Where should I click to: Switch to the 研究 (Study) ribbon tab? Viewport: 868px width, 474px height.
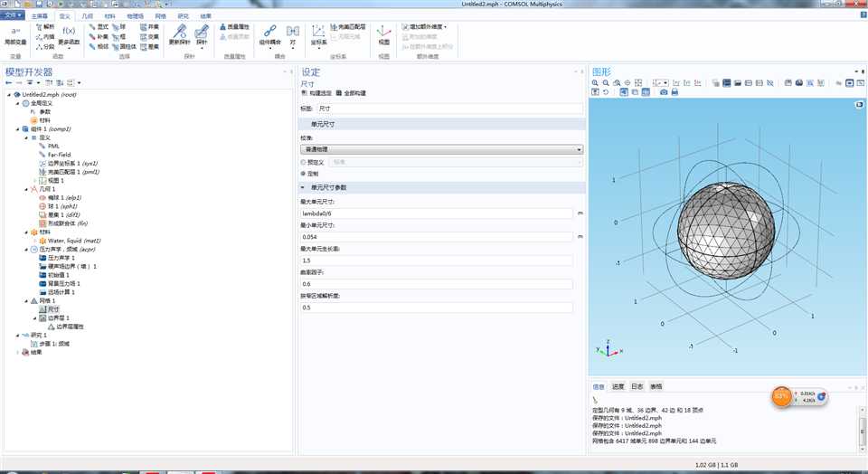(x=184, y=16)
